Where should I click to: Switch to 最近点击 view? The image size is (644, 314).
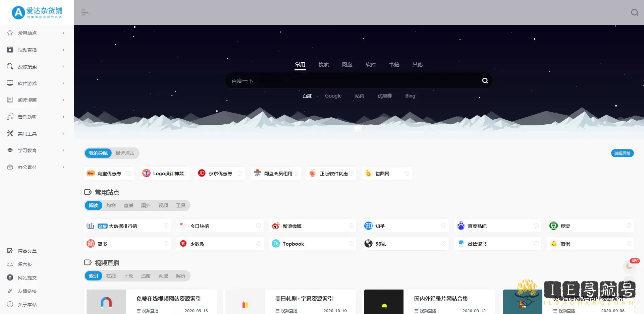pyautogui.click(x=125, y=153)
